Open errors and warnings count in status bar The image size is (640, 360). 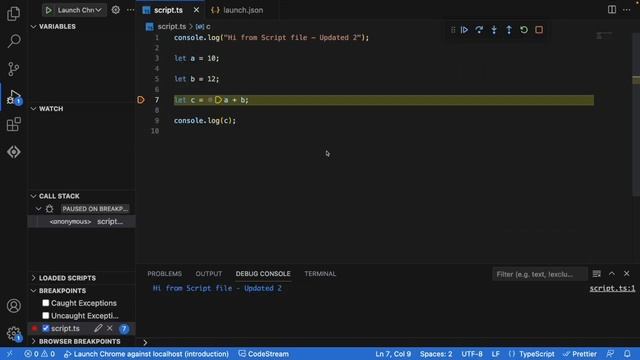pos(39,354)
